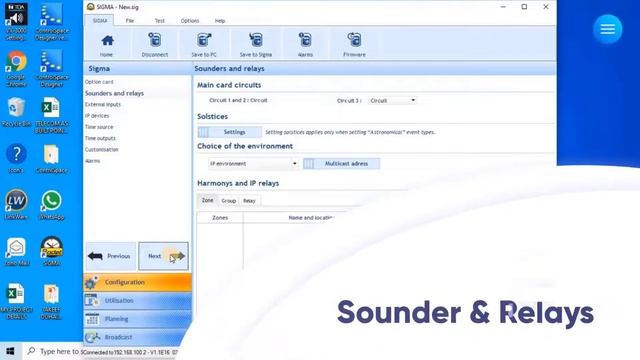Image resolution: width=640 pixels, height=360 pixels.
Task: Select External inputs in the sidebar
Action: click(103, 104)
